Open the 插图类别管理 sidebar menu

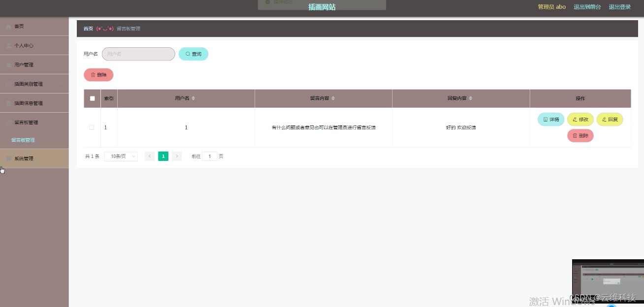click(34, 84)
